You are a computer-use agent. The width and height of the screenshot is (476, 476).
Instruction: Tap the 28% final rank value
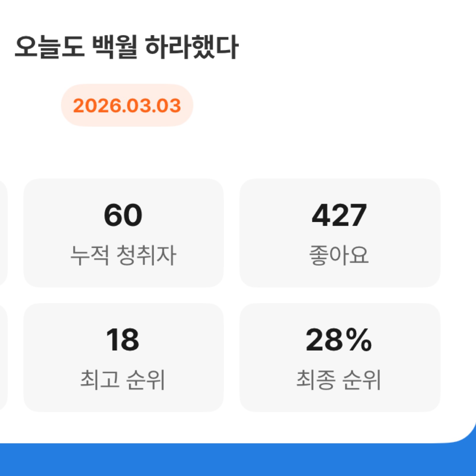point(339,340)
